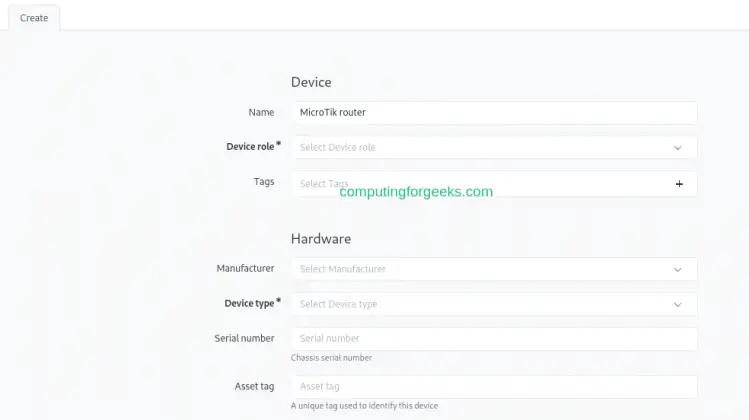The height and width of the screenshot is (420, 749).
Task: Click the Manufacturer chevron arrow
Action: pos(677,270)
